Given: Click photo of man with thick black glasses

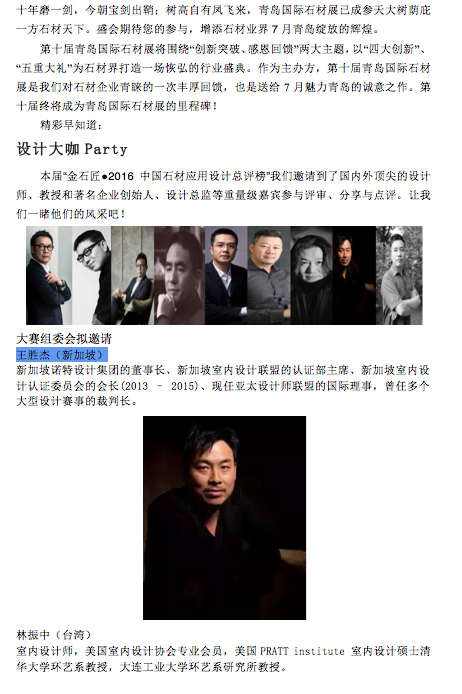Looking at the screenshot, I should (x=91, y=275).
